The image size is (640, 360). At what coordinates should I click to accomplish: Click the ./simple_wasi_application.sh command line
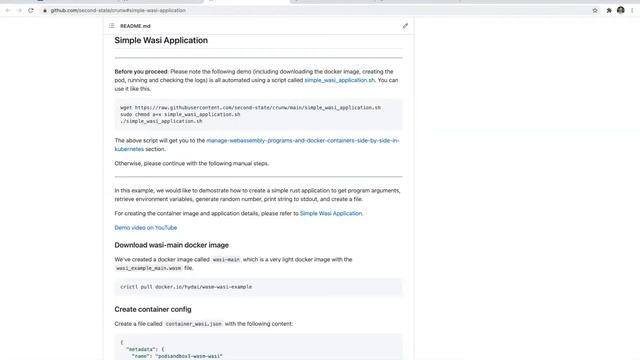click(161, 121)
